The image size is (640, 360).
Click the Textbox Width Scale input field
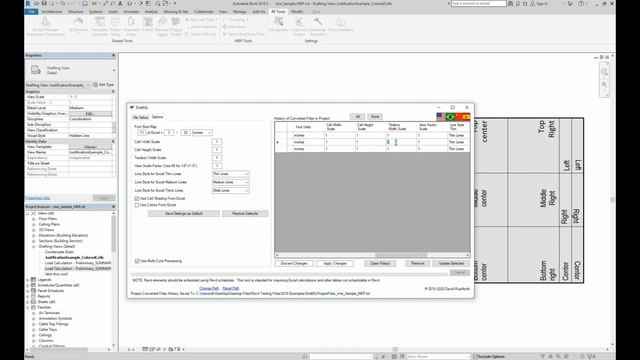217,158
